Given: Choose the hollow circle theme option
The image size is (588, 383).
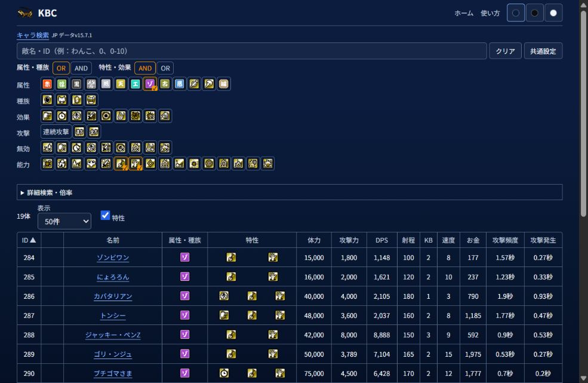Looking at the screenshot, I should pos(516,13).
